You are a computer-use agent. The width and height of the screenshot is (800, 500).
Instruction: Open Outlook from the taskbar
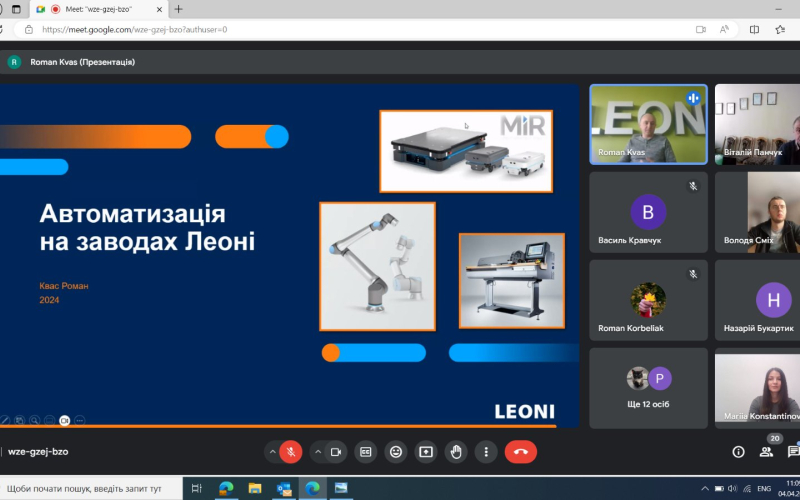click(284, 488)
